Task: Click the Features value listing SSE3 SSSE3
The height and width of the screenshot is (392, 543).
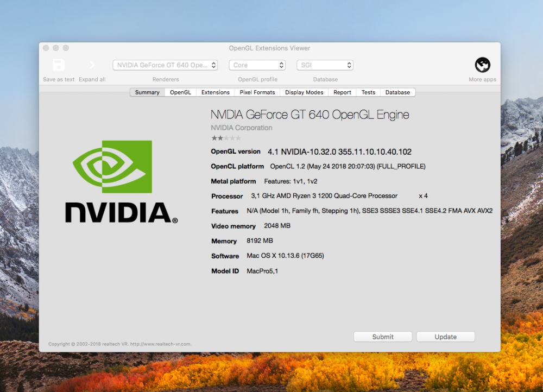Action: [369, 211]
